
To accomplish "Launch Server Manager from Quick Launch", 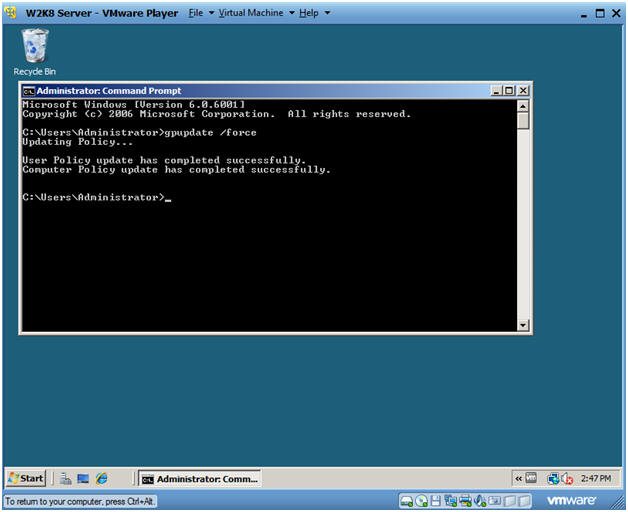I will (x=66, y=478).
